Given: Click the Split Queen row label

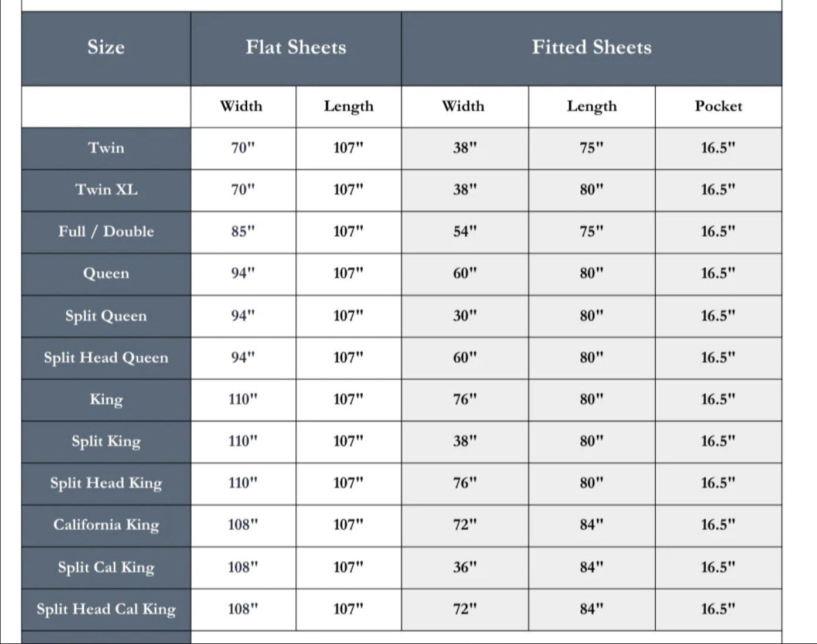Looking at the screenshot, I should click(x=106, y=316).
